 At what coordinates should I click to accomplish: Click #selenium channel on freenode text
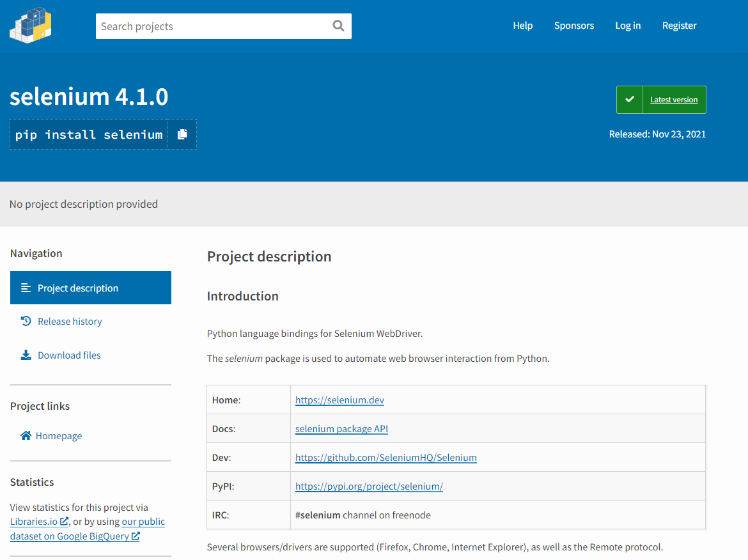pyautogui.click(x=363, y=515)
